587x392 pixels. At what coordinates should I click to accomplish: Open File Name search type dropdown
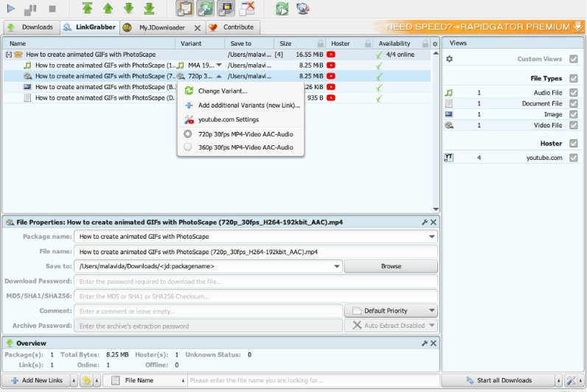[x=145, y=380]
